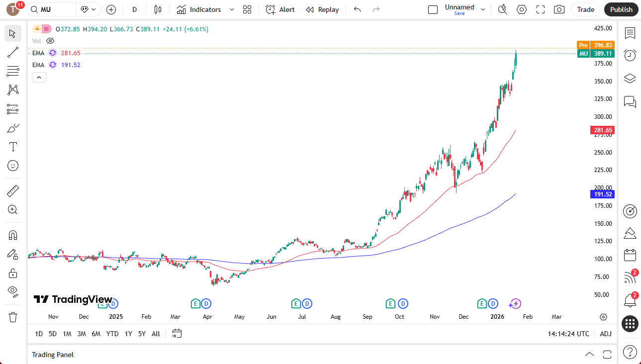Open the MU symbol search field

[x=52, y=9]
